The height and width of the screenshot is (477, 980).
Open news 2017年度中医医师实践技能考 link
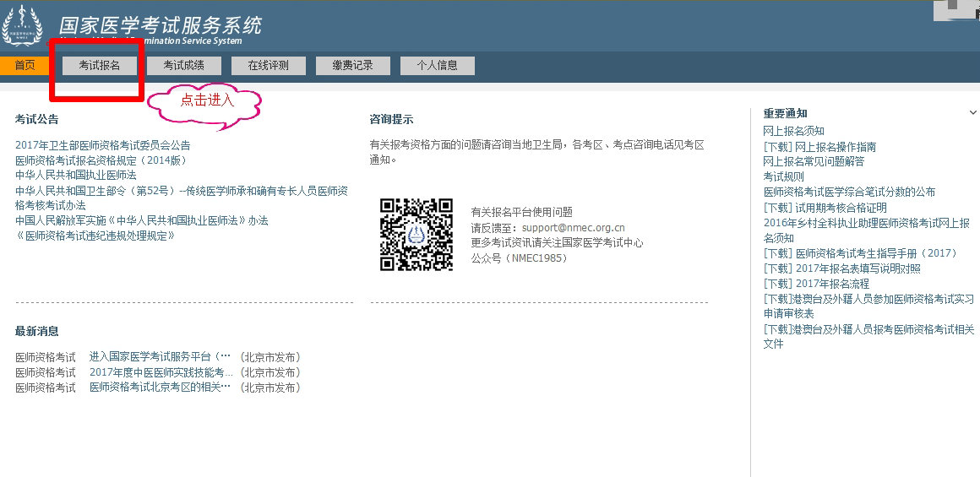coord(160,372)
